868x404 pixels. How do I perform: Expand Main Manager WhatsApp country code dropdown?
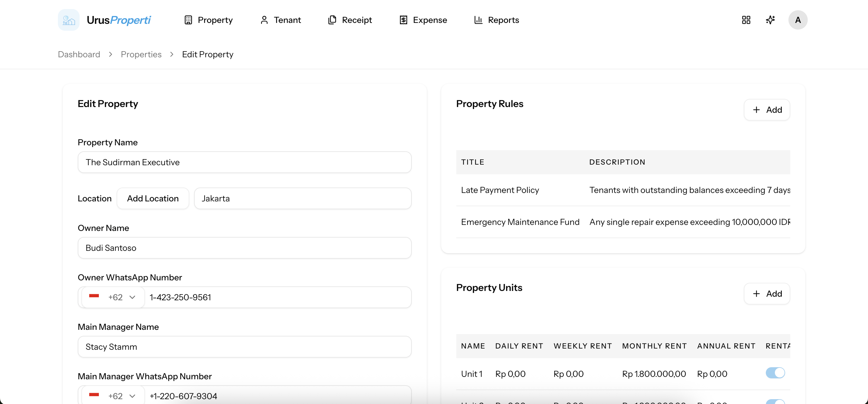click(113, 396)
